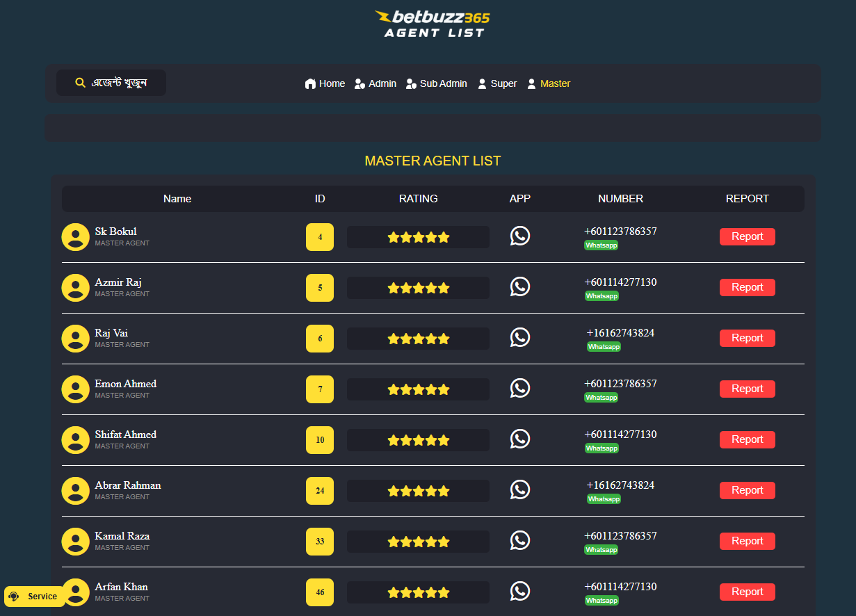
Task: Open the Service support widget
Action: pos(35,597)
